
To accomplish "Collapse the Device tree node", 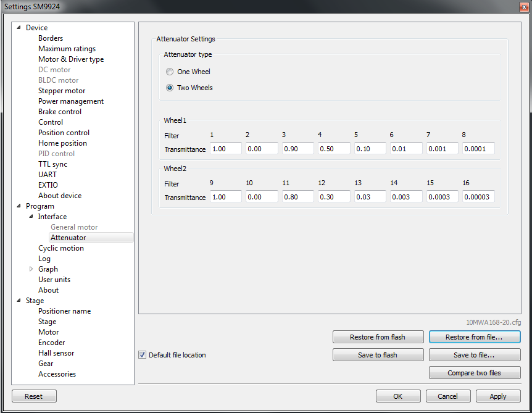I will [18, 28].
